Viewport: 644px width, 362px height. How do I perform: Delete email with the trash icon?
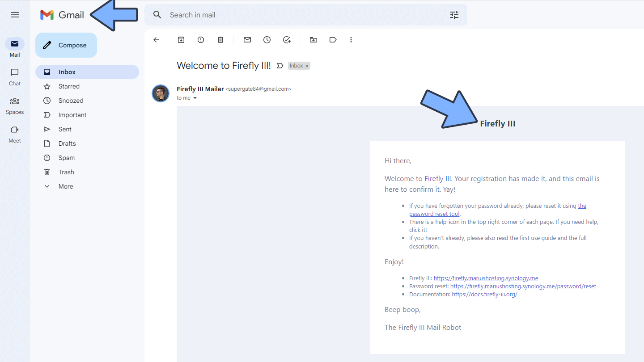(x=220, y=40)
